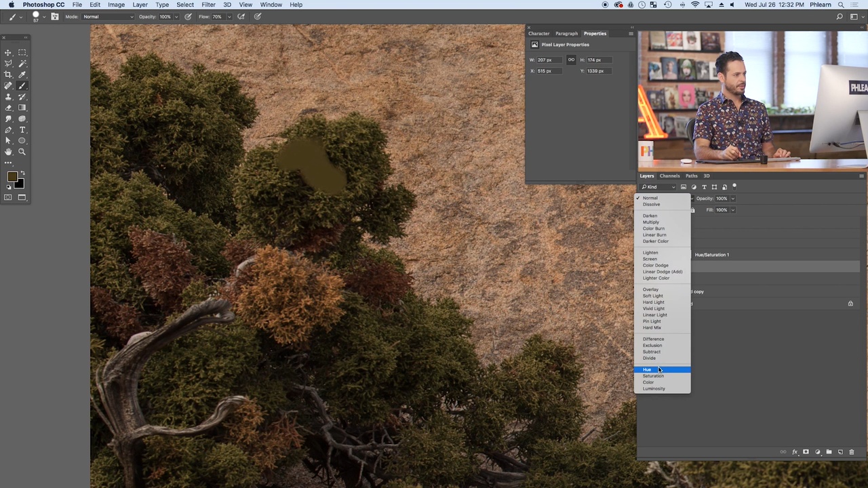868x488 pixels.
Task: Select the History Brush tool
Action: click(x=22, y=97)
